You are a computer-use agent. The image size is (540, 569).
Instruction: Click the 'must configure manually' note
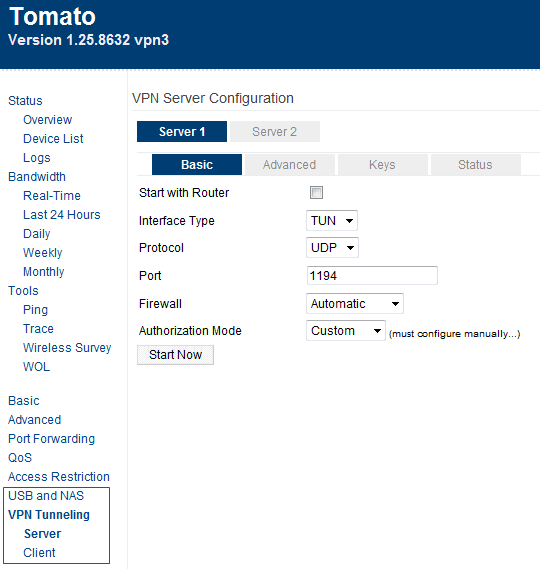(454, 334)
